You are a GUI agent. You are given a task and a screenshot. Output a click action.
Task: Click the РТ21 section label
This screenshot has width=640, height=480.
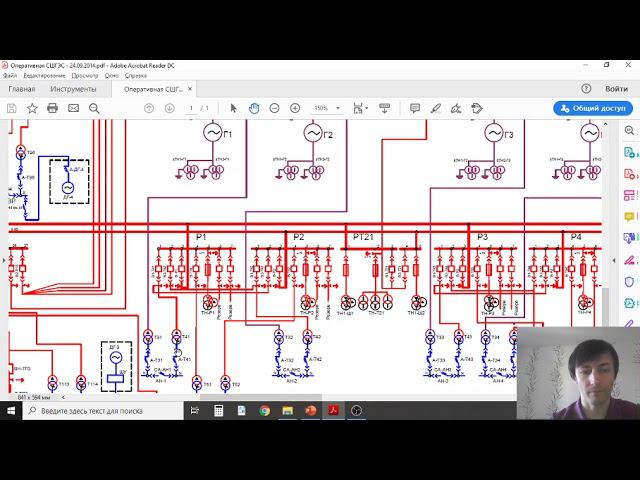[363, 237]
